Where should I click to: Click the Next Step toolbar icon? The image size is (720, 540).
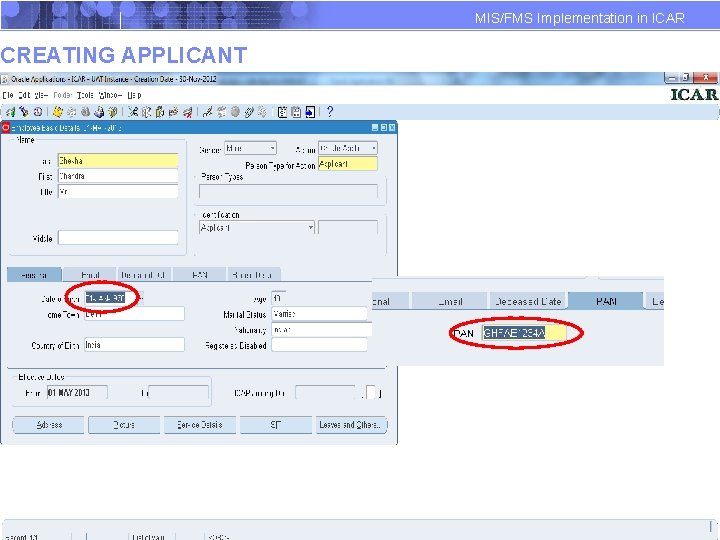coord(72,112)
